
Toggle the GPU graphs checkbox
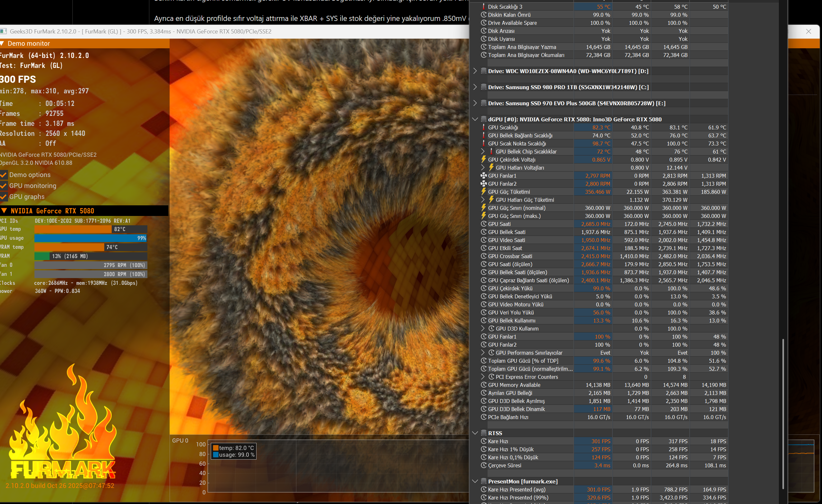[4, 197]
